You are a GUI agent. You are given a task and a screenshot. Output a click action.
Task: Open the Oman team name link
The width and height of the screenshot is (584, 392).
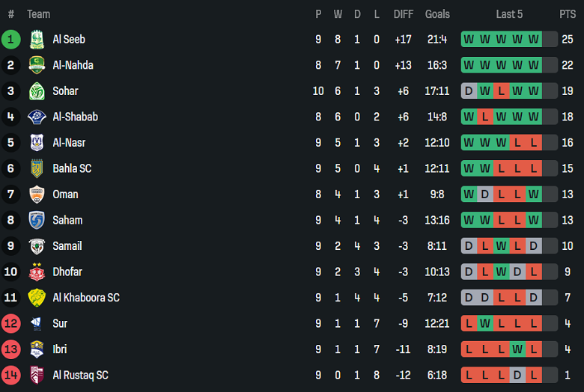[65, 195]
